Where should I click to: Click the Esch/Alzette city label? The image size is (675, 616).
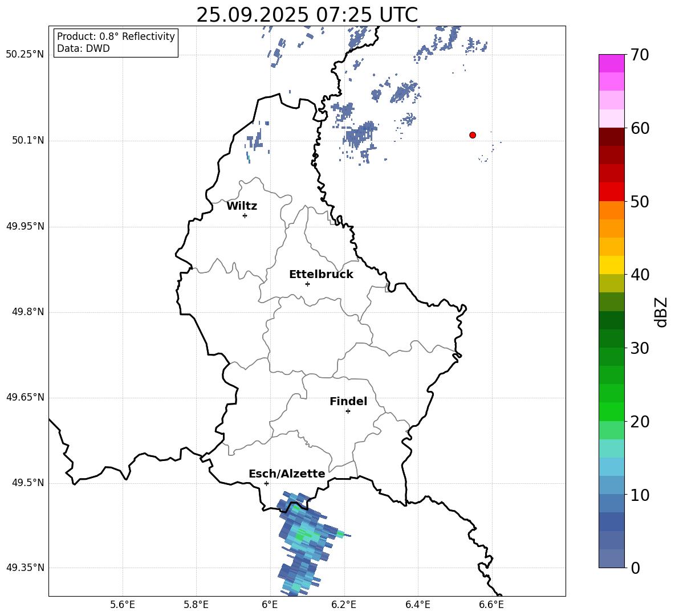click(287, 474)
